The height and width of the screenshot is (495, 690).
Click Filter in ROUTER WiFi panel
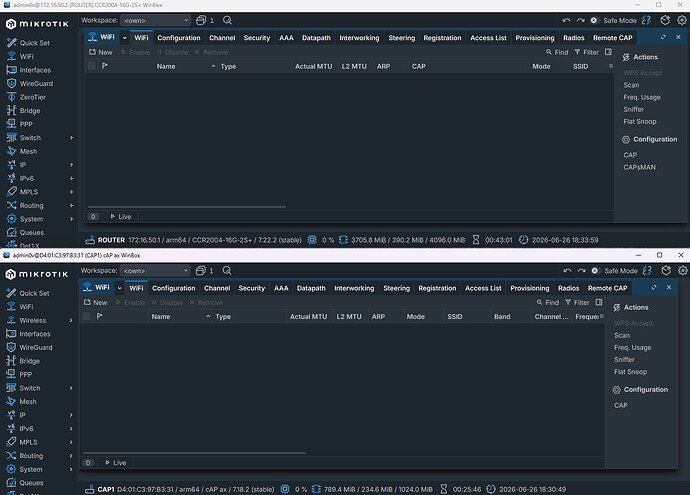pos(587,52)
